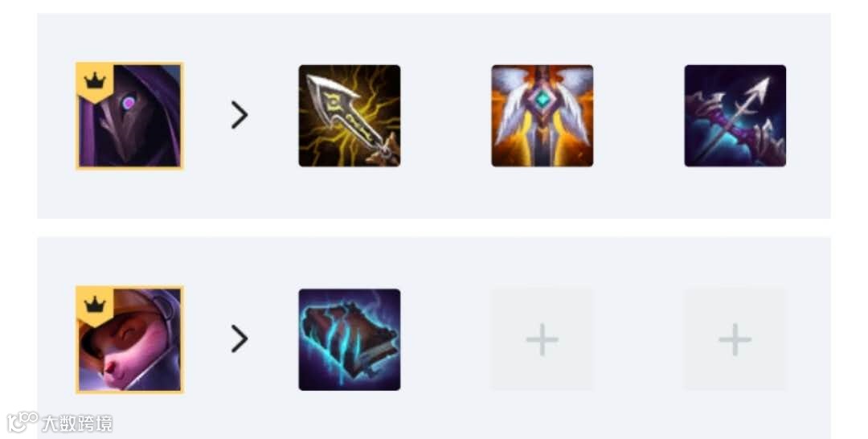
Task: Click the lightning dagger item icon
Action: (350, 116)
